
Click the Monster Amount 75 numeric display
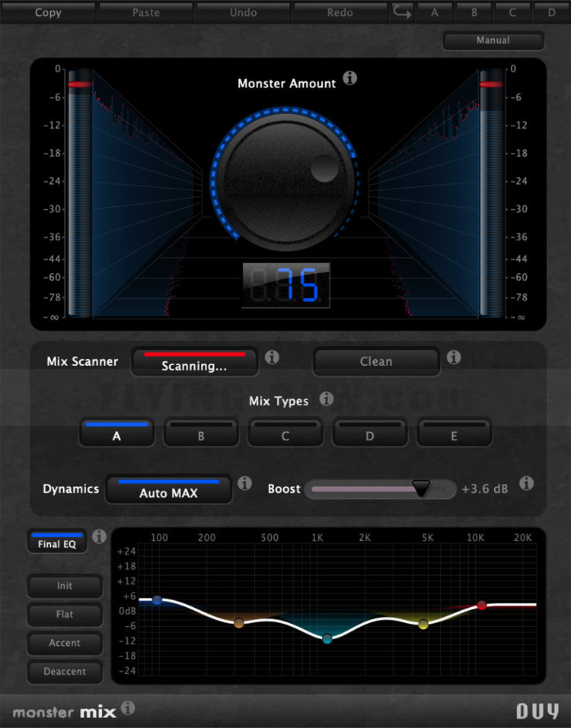[286, 285]
